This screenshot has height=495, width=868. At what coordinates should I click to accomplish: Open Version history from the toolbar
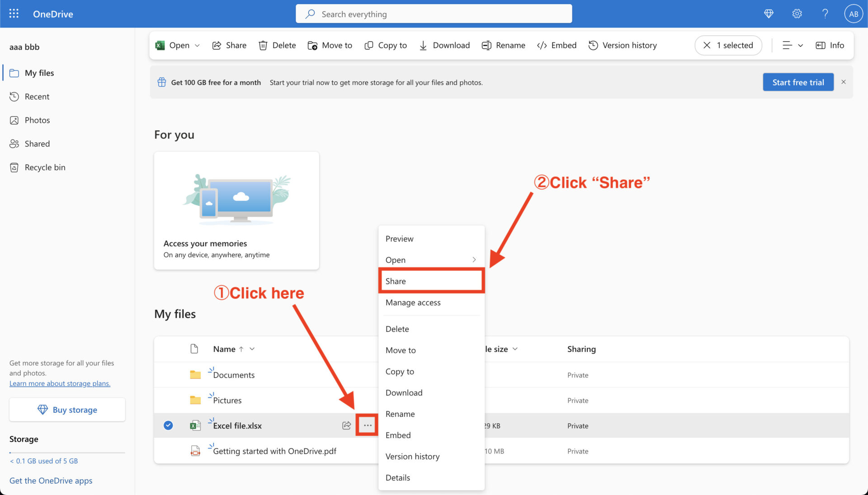593,45
